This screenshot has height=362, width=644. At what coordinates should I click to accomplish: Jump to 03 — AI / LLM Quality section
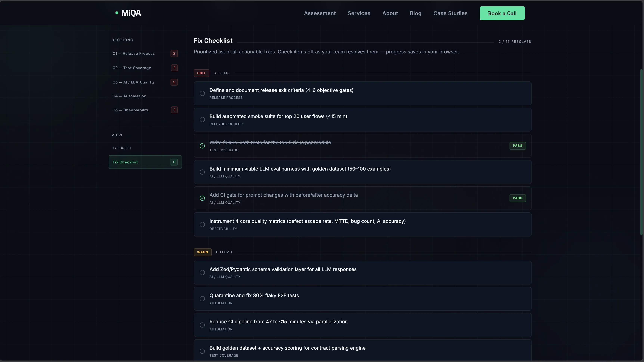[x=145, y=82]
